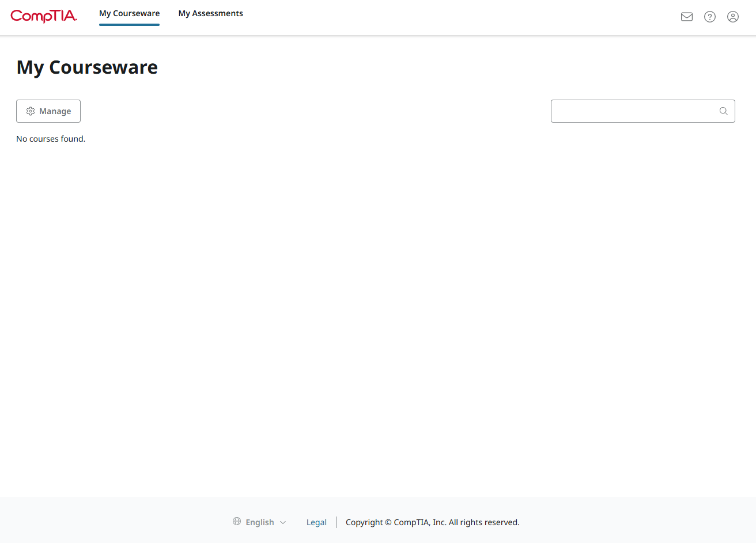This screenshot has height=543, width=756.
Task: Click the blue underline beneath My Courseware tab
Action: coord(129,25)
